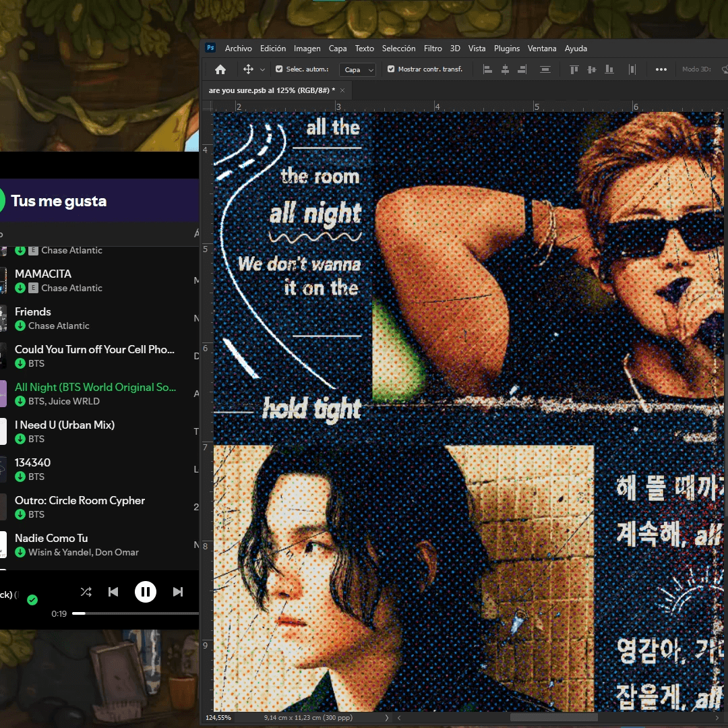
Task: Select All Night (BTS World Original) track
Action: click(x=96, y=387)
